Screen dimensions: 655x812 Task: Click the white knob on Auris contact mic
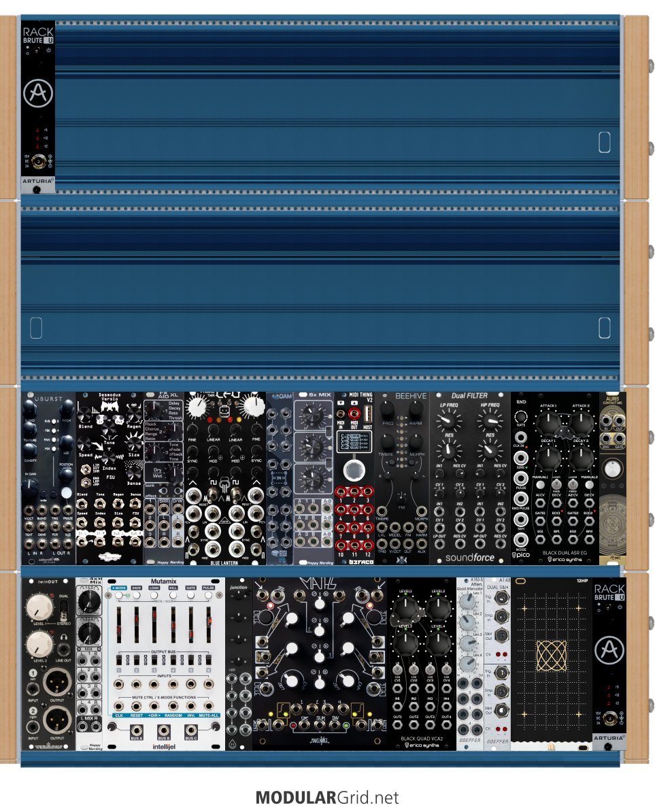coord(613,469)
